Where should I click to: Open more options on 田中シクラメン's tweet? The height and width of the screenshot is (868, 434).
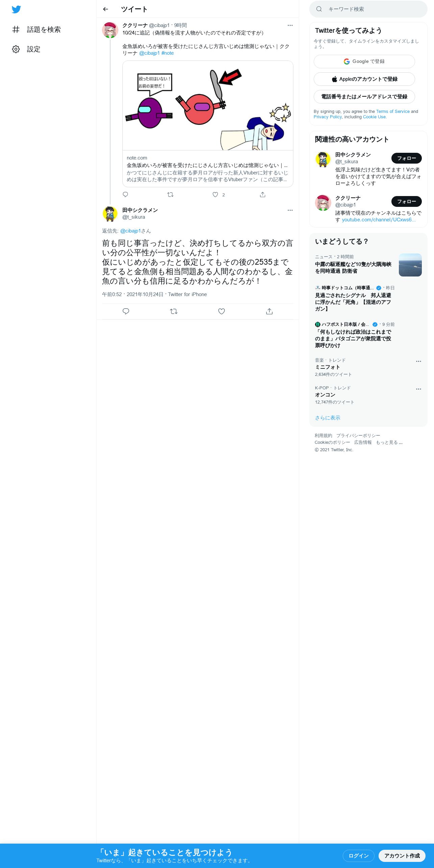point(290,210)
